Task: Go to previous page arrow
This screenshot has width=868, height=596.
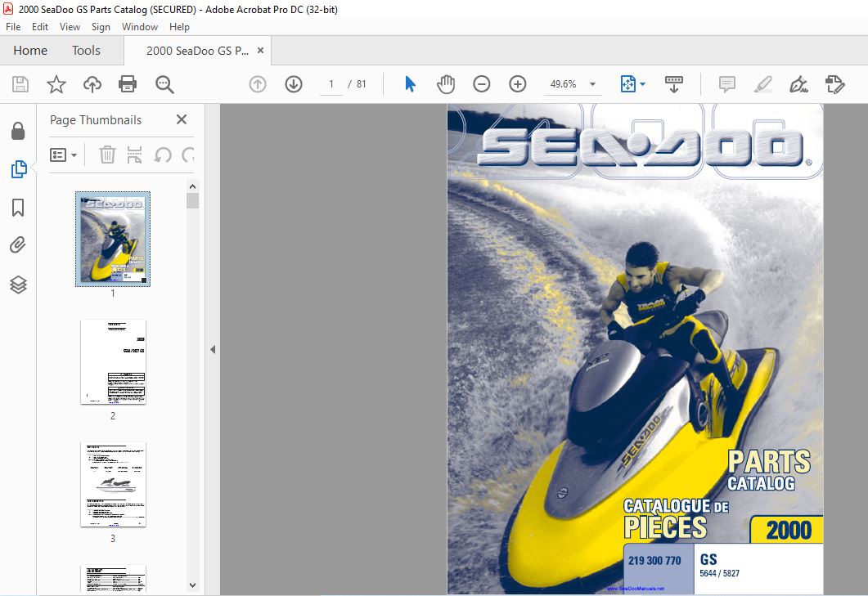Action: pyautogui.click(x=258, y=84)
